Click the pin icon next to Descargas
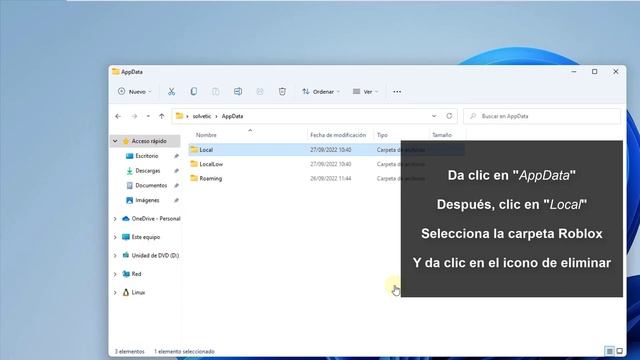Viewport: 640px width, 360px height. pyautogui.click(x=176, y=171)
